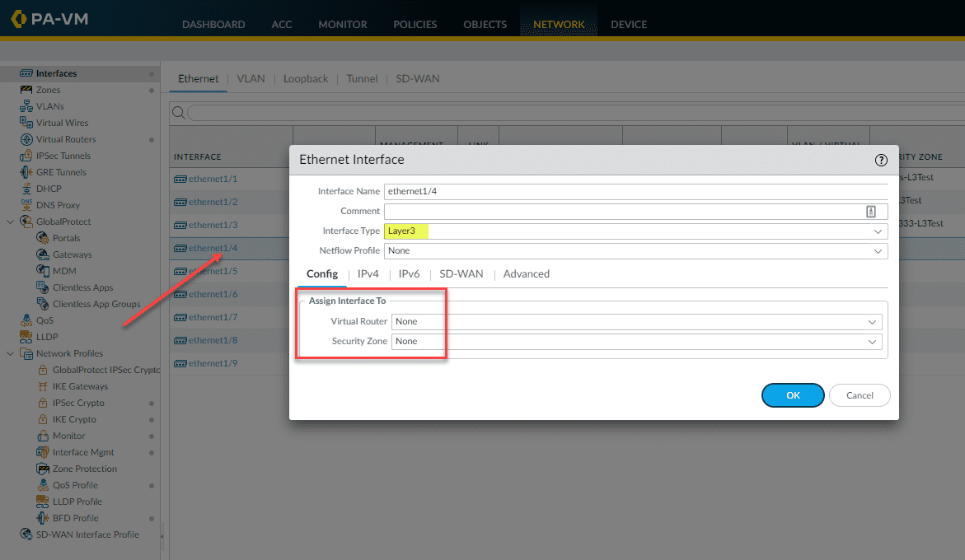This screenshot has height=560, width=965.
Task: Click the Cancel button
Action: tap(859, 394)
